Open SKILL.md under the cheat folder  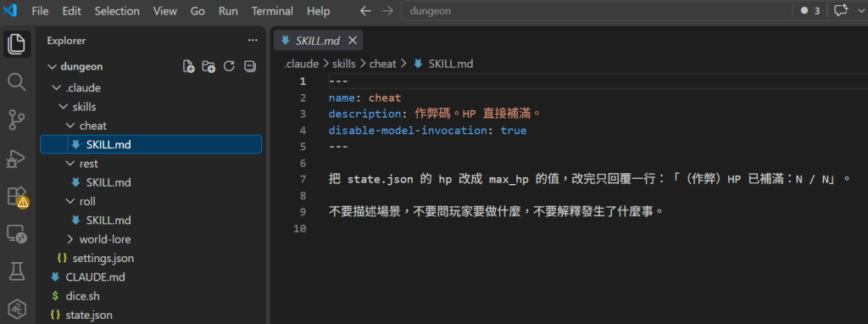tap(151, 144)
